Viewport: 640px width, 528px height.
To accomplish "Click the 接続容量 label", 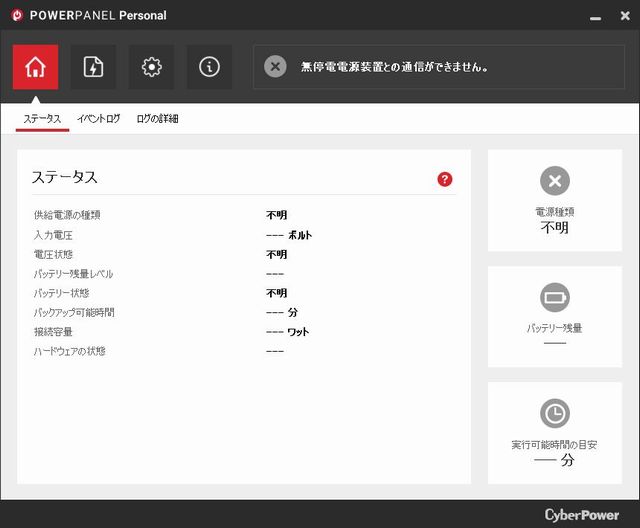I will click(x=53, y=332).
